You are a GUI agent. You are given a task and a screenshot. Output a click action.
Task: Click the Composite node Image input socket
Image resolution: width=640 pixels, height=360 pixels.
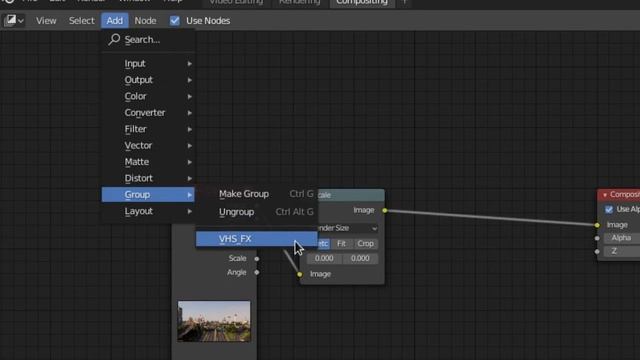coord(597,225)
